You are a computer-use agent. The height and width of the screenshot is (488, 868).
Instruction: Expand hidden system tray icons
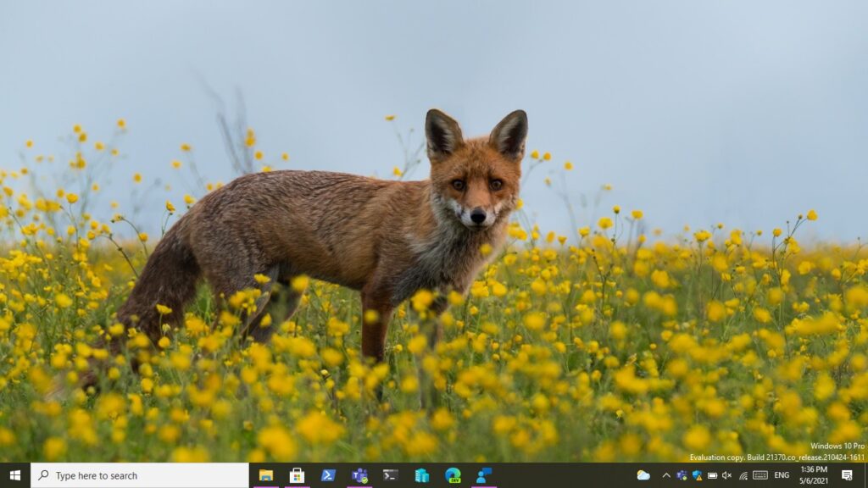pyautogui.click(x=666, y=475)
